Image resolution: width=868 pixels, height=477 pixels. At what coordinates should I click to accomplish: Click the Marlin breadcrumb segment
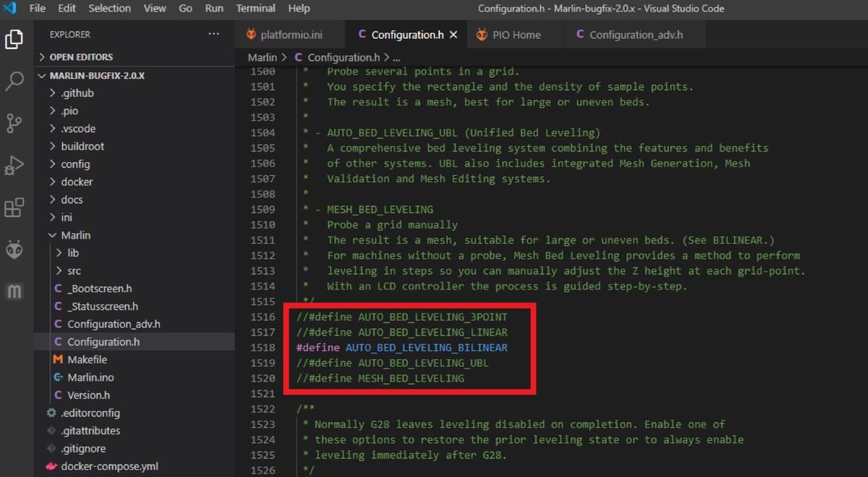coord(262,57)
